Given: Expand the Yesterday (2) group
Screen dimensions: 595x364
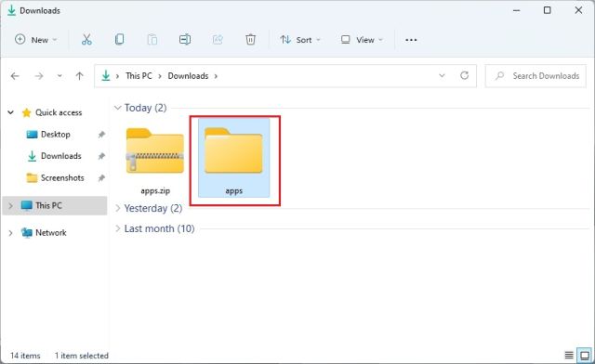Looking at the screenshot, I should click(118, 208).
